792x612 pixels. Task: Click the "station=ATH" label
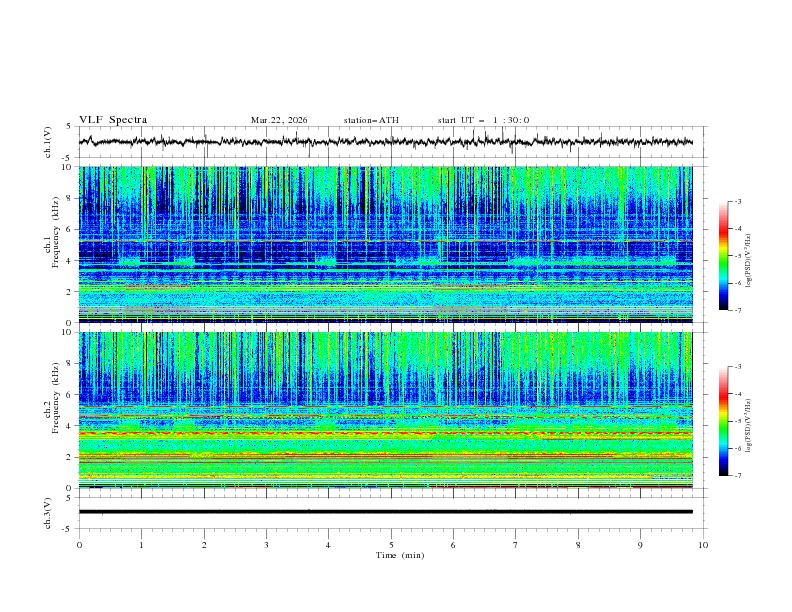click(x=371, y=120)
